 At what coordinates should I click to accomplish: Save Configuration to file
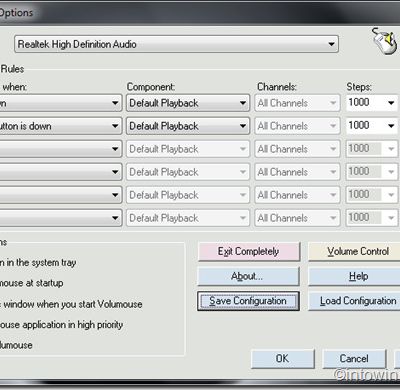click(248, 301)
